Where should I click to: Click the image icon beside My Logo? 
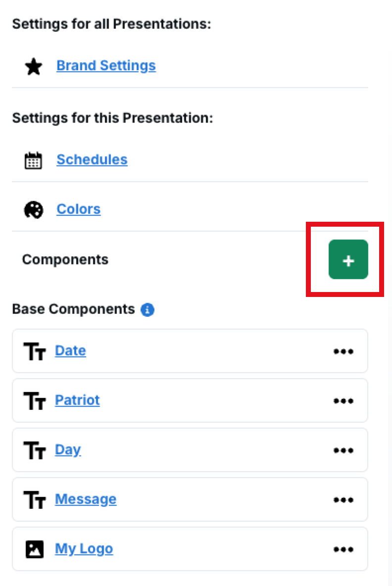coord(34,549)
